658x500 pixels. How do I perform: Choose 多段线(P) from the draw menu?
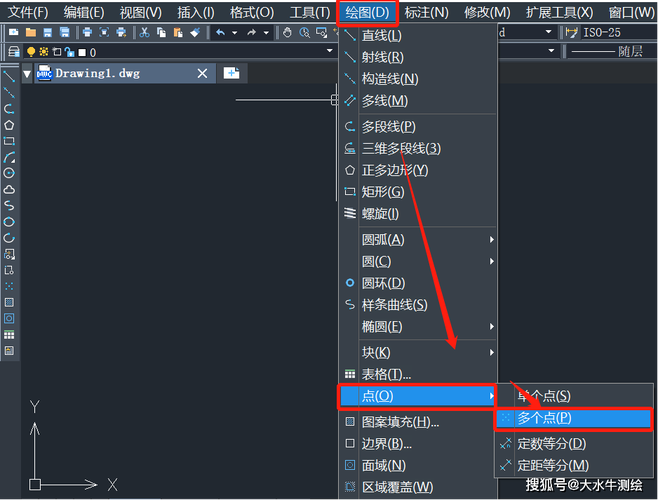point(418,127)
